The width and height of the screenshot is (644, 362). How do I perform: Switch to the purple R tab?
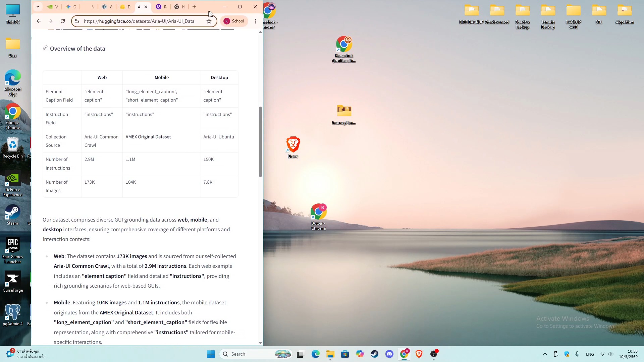tap(161, 7)
